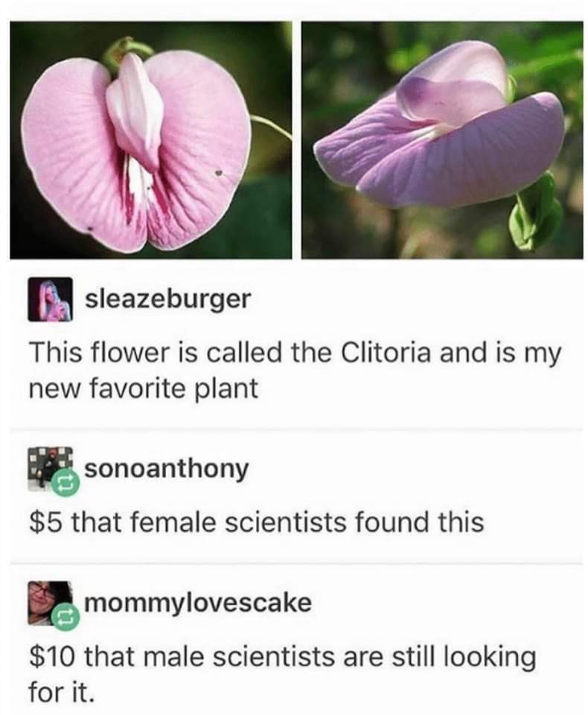Screen dimensions: 588x715
Task: Click the 'for it.' final text line
Action: (x=62, y=692)
